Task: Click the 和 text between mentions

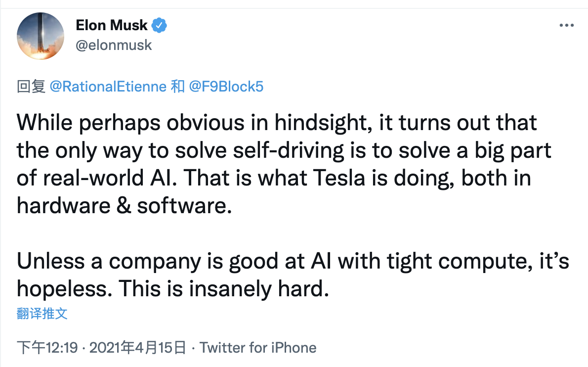Action: (x=177, y=87)
